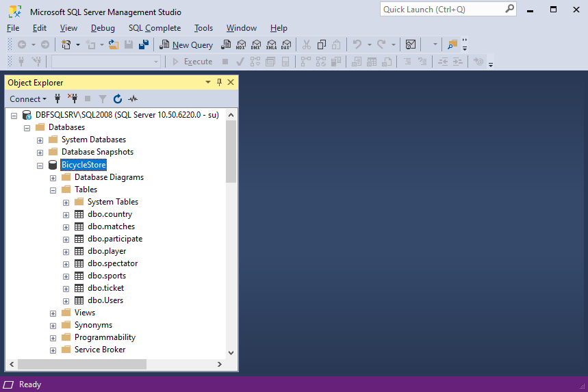
Task: Open the DMX query editor icon
Action: click(x=256, y=45)
